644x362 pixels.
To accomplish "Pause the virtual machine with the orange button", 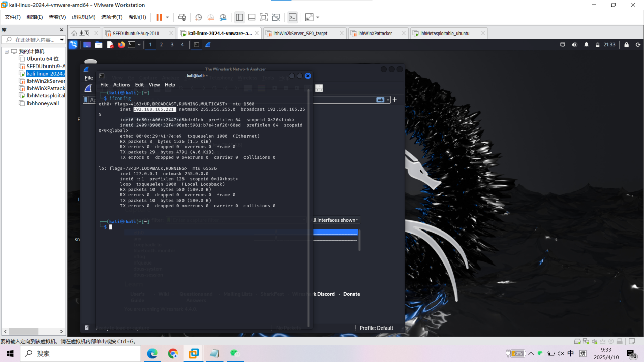I will 159,17.
